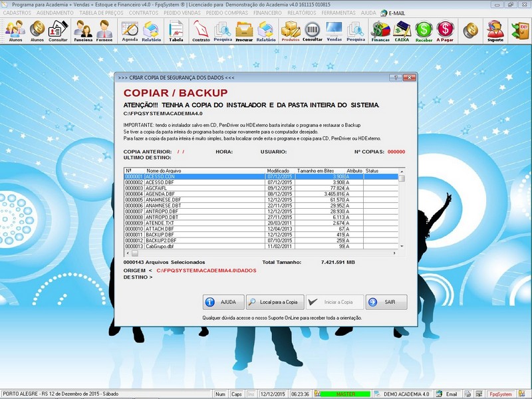The width and height of the screenshot is (532, 399).
Task: Click the horizontal scrollbar left arrow
Action: coord(128,253)
